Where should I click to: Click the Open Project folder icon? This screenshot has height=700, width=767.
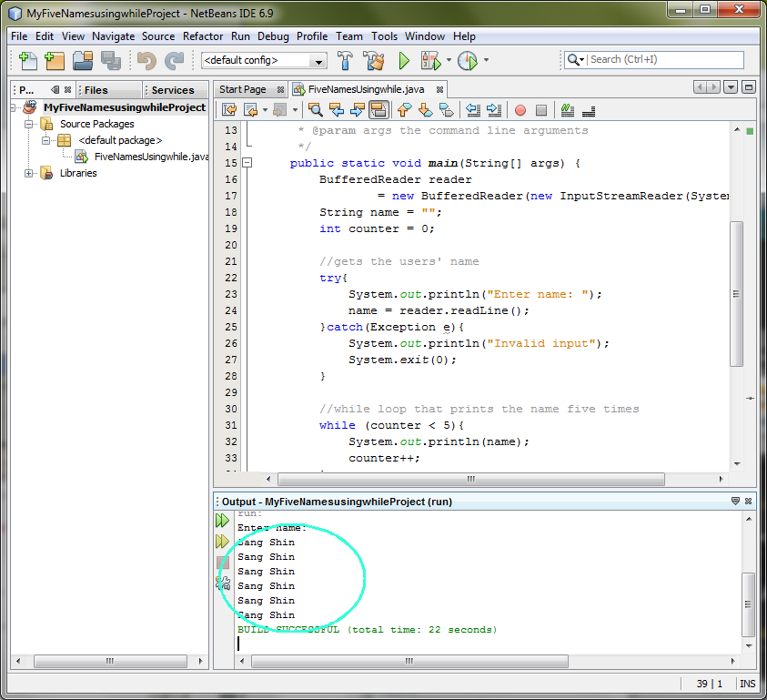(83, 61)
